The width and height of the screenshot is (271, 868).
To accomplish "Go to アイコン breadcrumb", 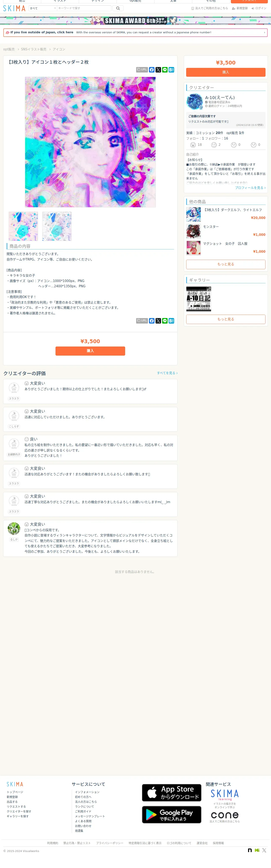I will 59,49.
